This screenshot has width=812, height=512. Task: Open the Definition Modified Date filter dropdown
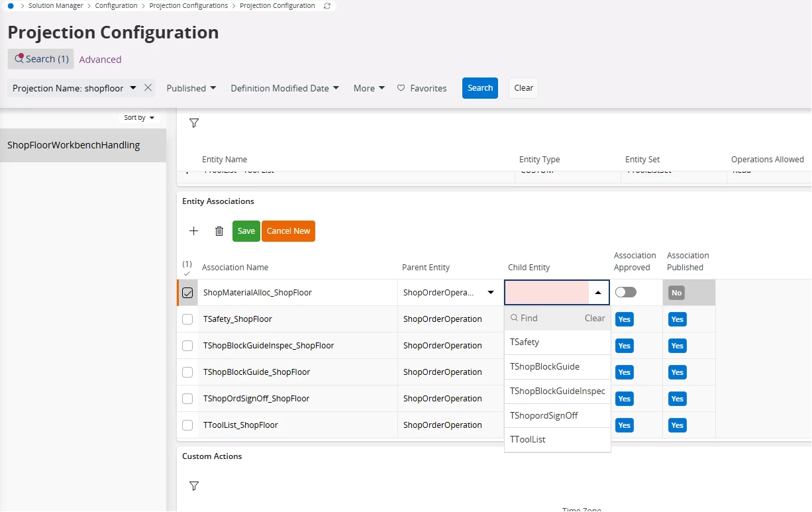pos(285,88)
